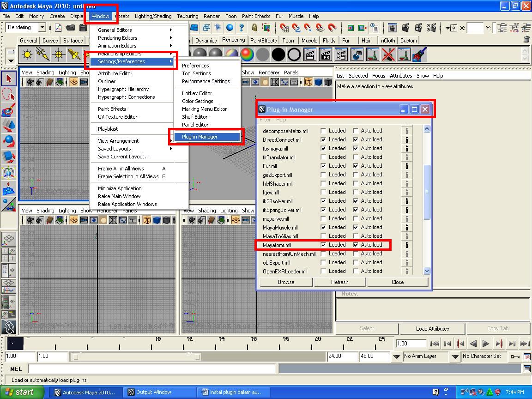The height and width of the screenshot is (399, 532).
Task: Select the ambient light creation icon on shelf
Action: (x=27, y=54)
